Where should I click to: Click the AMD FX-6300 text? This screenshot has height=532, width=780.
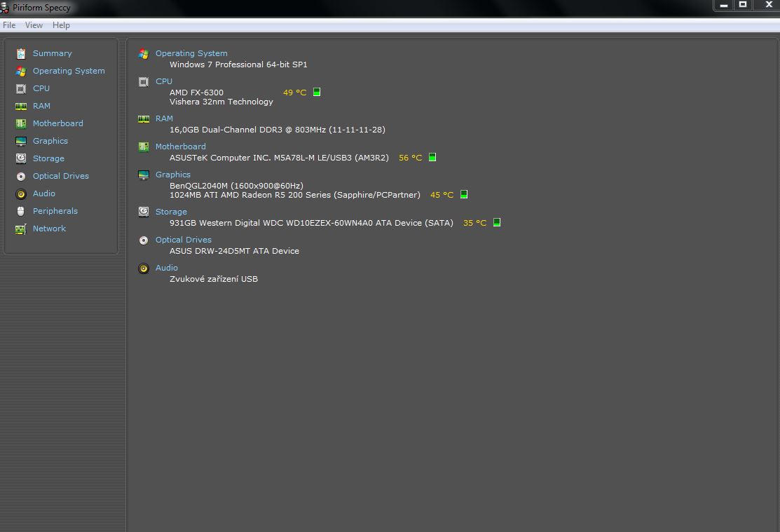196,92
